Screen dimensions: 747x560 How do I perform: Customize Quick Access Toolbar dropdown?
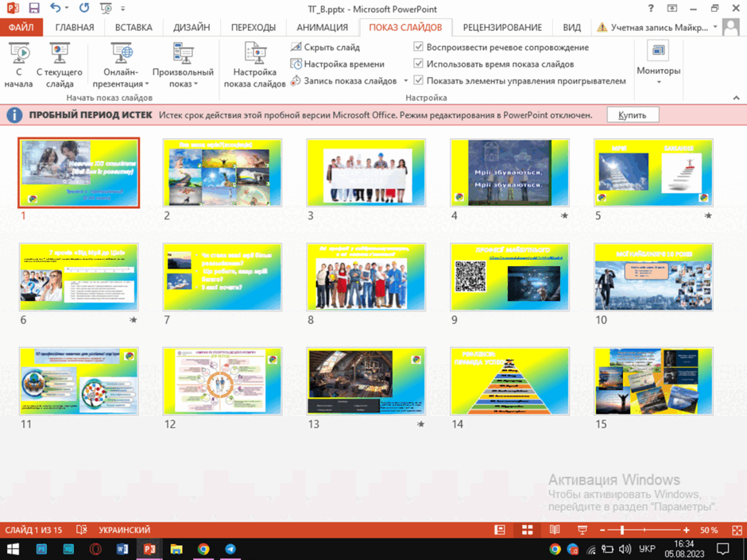[123, 9]
